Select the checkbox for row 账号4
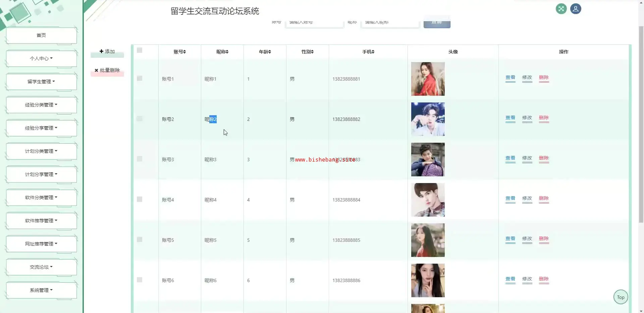This screenshot has height=313, width=644. point(140,199)
